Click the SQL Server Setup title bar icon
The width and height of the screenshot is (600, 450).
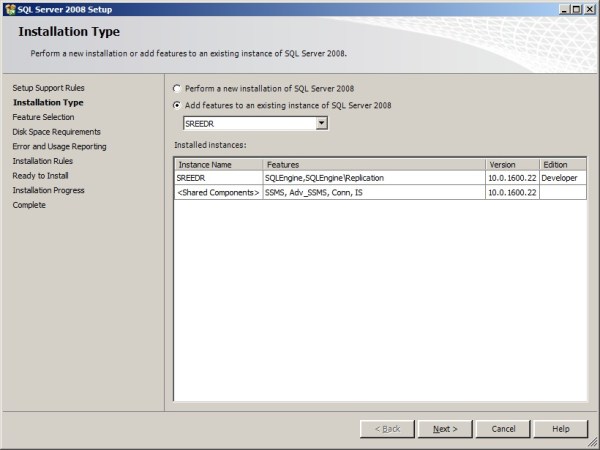click(9, 8)
